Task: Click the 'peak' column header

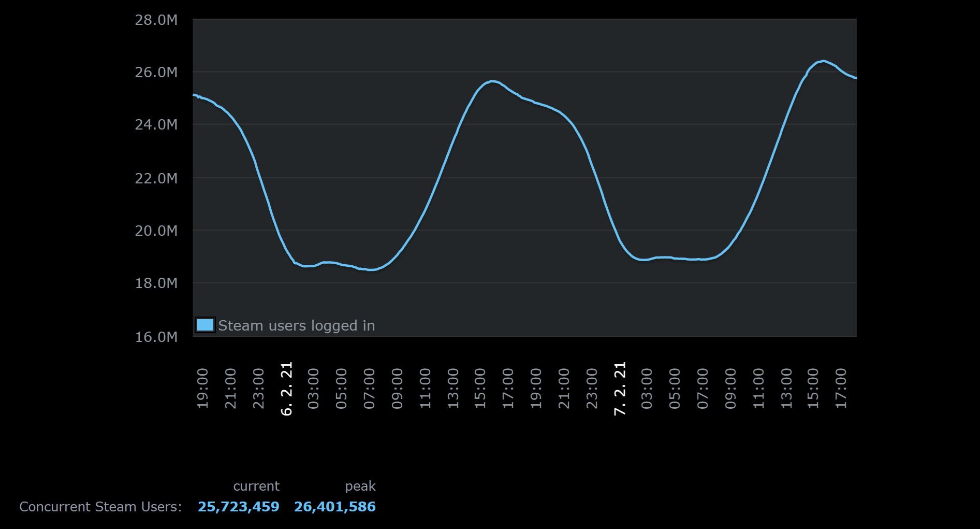Action: click(360, 487)
